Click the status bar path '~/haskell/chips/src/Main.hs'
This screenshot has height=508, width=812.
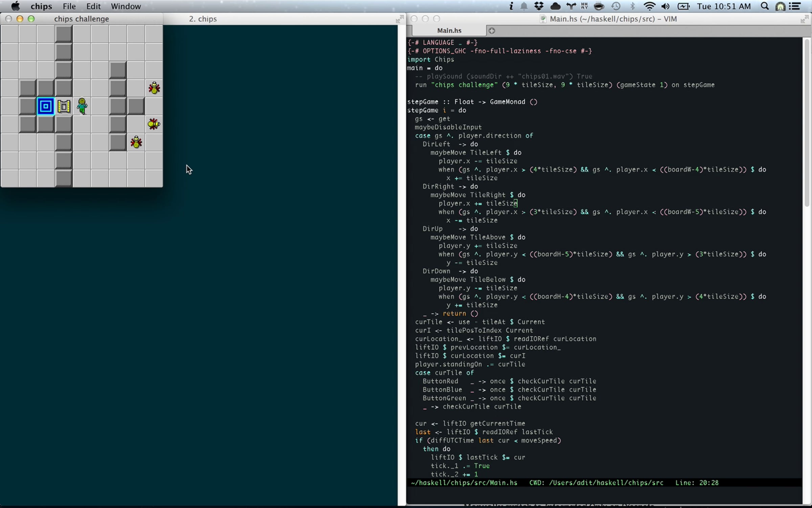[464, 483]
